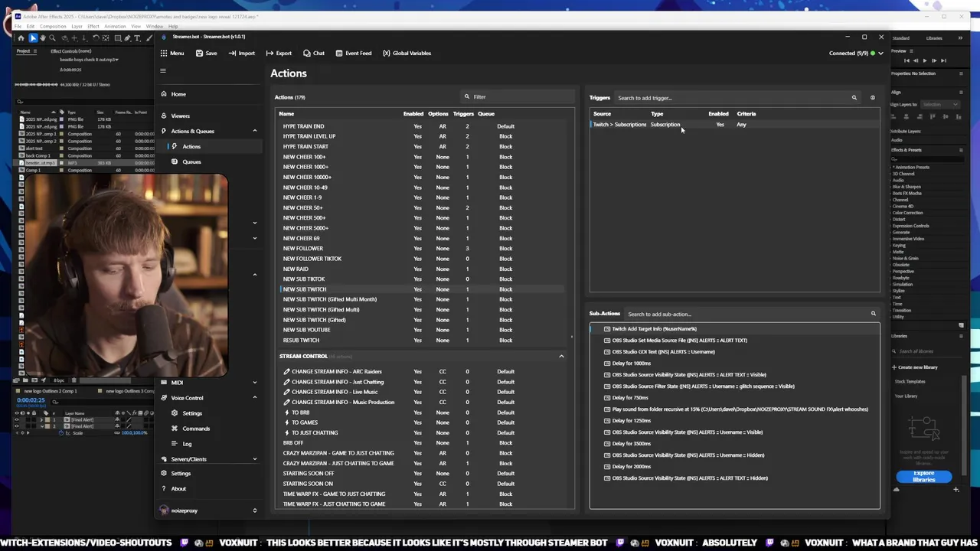Viewport: 980px width, 551px height.
Task: Click Explore libraries in After Effects
Action: pos(924,476)
